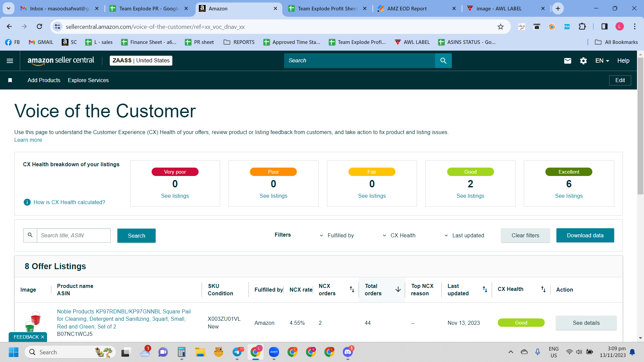
Task: Open the Chrome profile avatar
Action: coord(620,26)
